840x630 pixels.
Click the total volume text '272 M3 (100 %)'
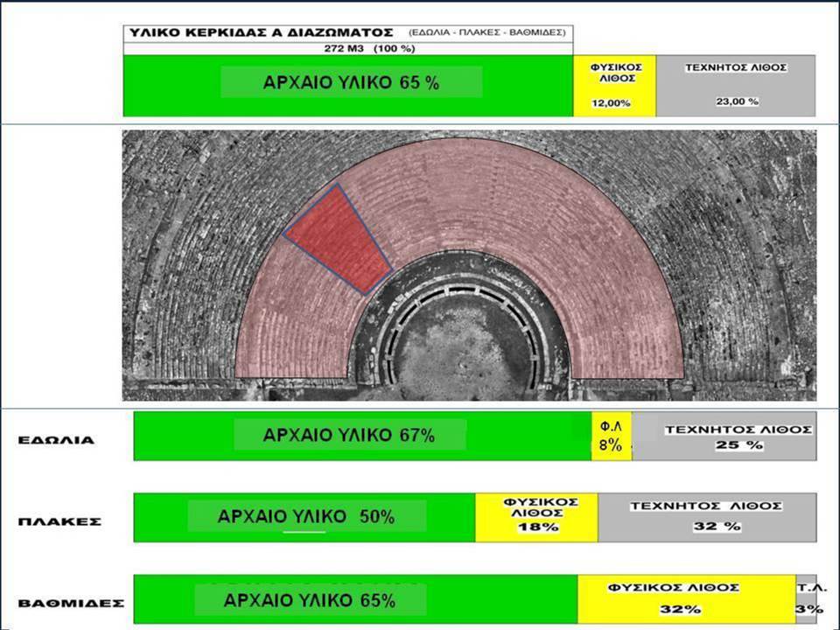pyautogui.click(x=369, y=48)
